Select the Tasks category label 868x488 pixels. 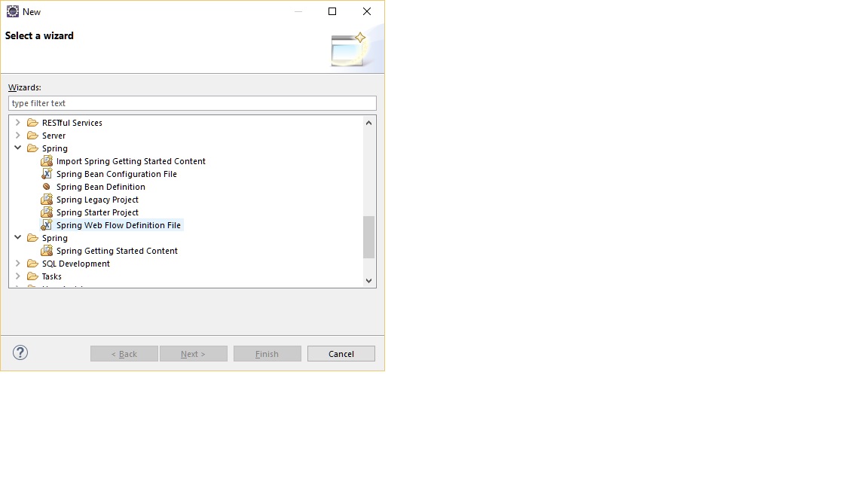(51, 276)
